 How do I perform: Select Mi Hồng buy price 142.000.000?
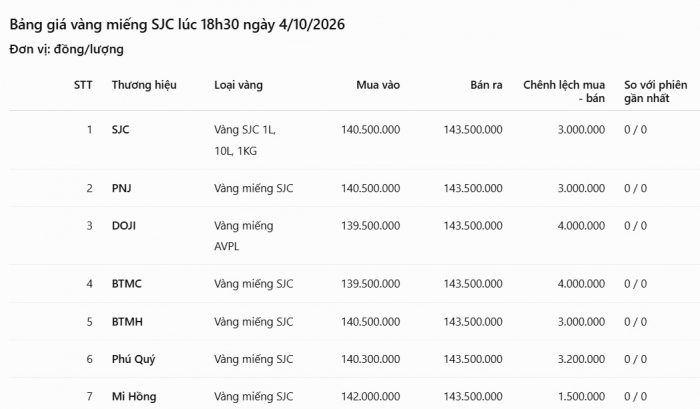pyautogui.click(x=371, y=396)
